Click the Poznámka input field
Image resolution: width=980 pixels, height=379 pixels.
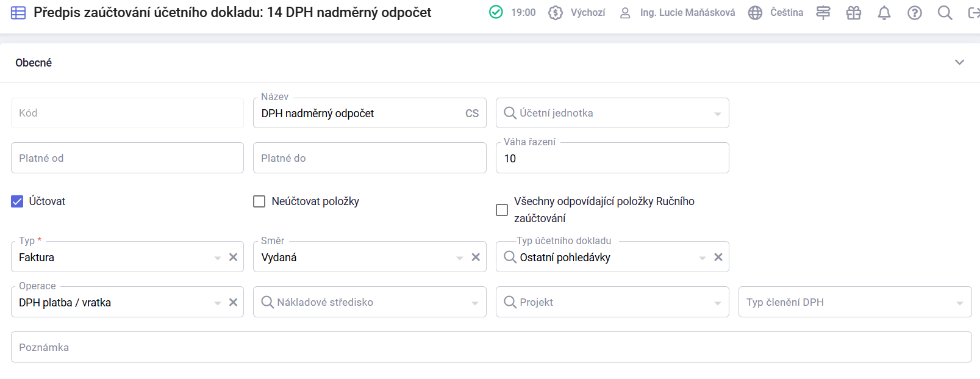pos(491,347)
